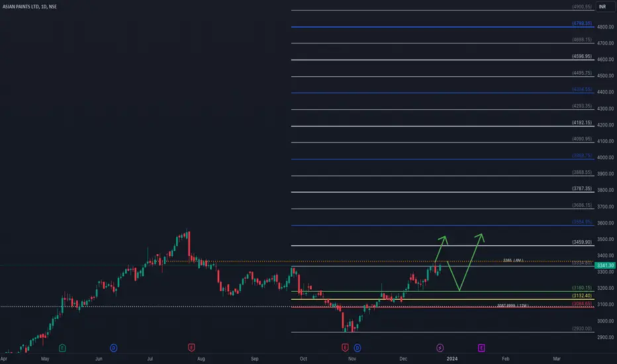Screen dimensions: 617x364
Task: Open the magenta E marker after 2024
Action: [x=481, y=348]
